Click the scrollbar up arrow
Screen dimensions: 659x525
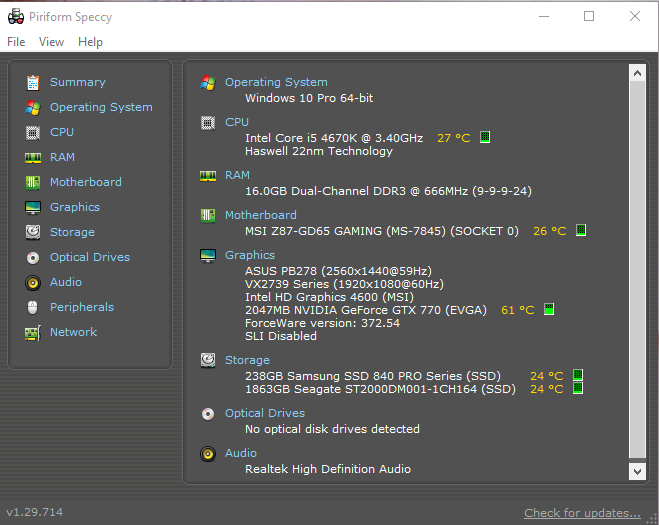[637, 73]
